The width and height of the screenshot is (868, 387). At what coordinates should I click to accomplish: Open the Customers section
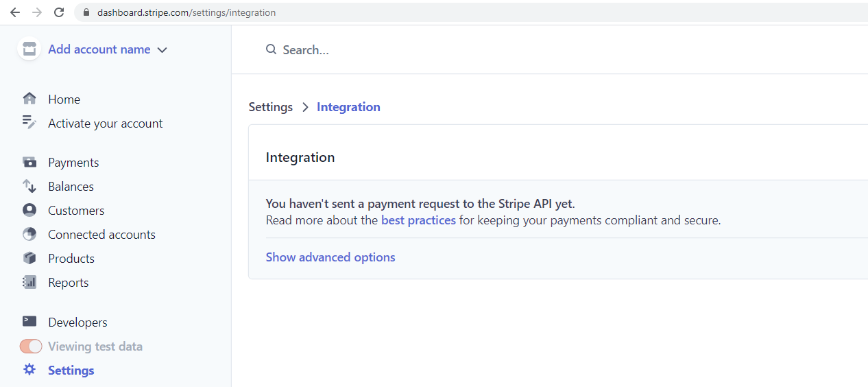tap(76, 211)
